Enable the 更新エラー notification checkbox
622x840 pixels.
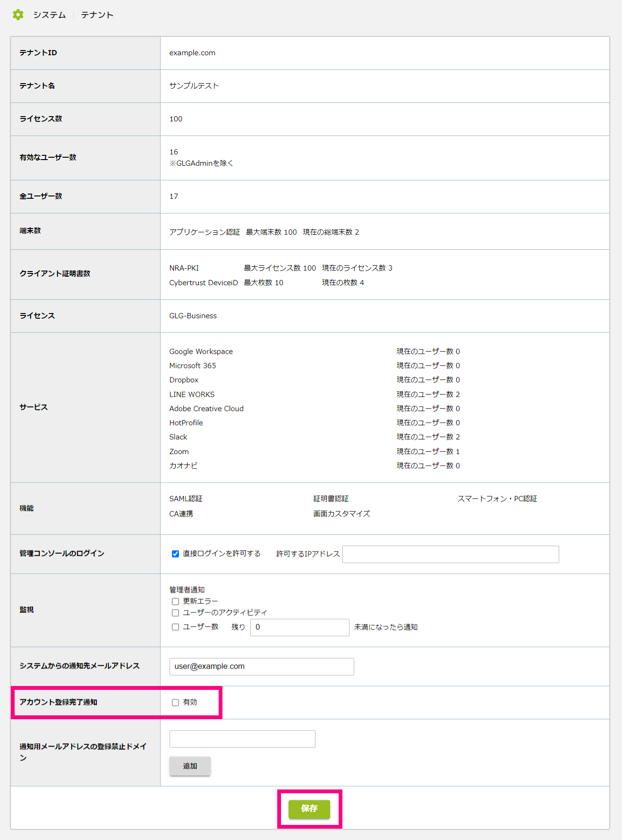click(x=175, y=602)
